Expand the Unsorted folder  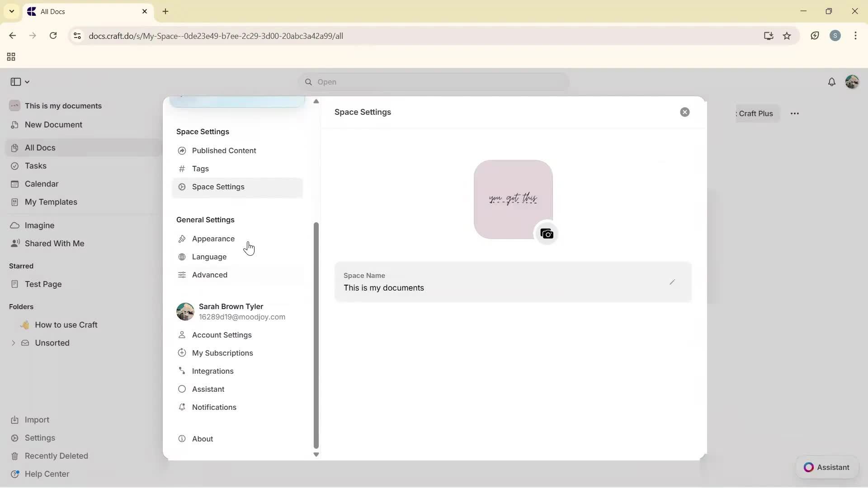coord(14,343)
